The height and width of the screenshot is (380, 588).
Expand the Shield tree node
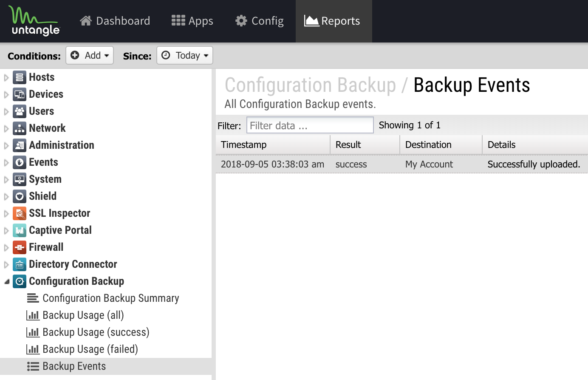[x=6, y=197]
